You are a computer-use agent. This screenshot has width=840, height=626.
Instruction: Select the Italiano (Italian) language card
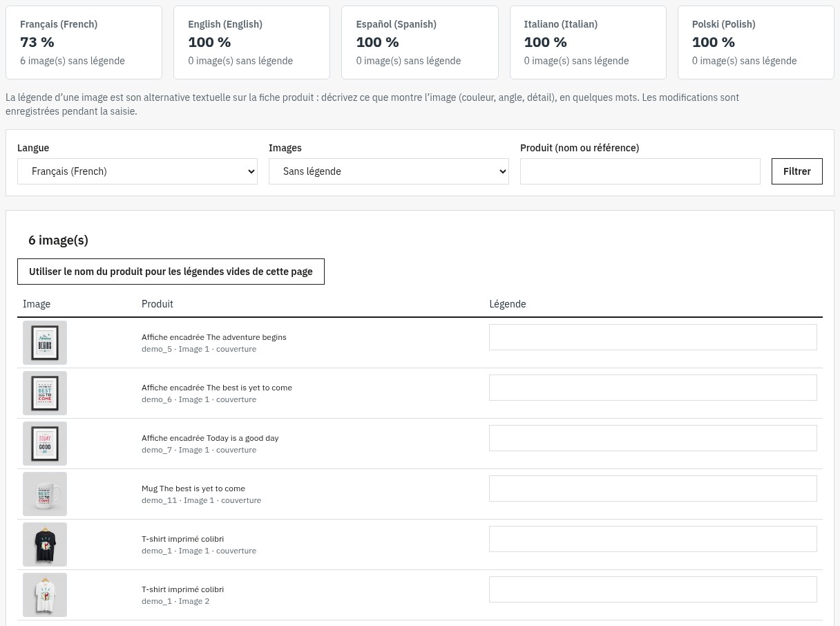588,42
